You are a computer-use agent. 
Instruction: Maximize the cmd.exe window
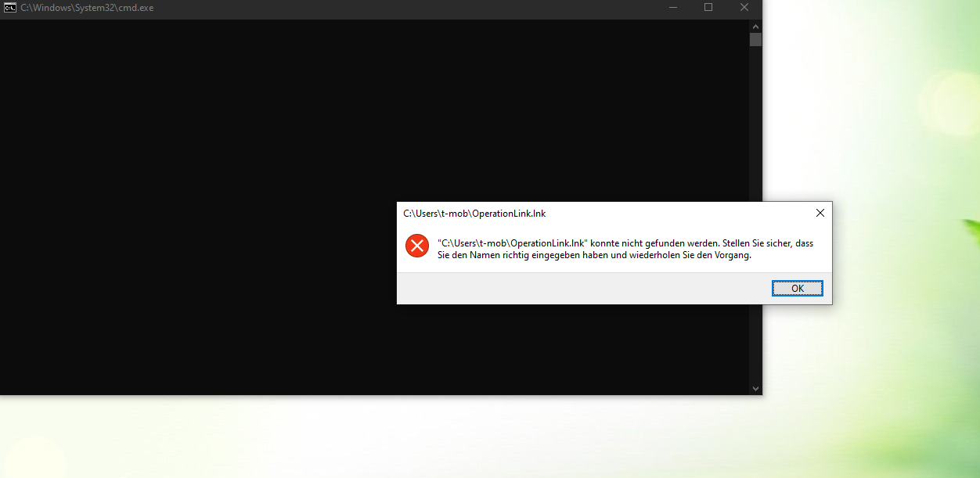[708, 8]
